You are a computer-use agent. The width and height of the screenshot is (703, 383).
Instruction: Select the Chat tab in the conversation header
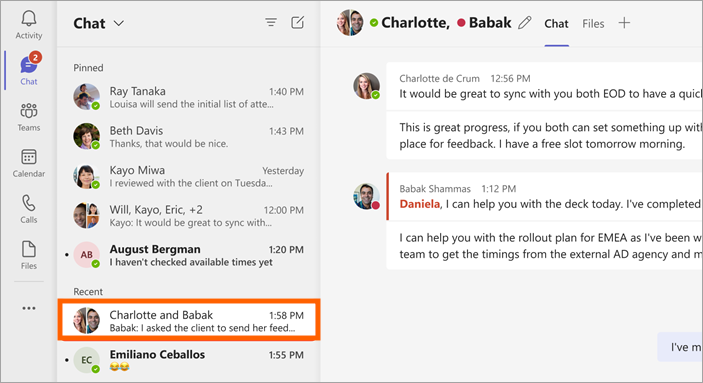(x=556, y=23)
